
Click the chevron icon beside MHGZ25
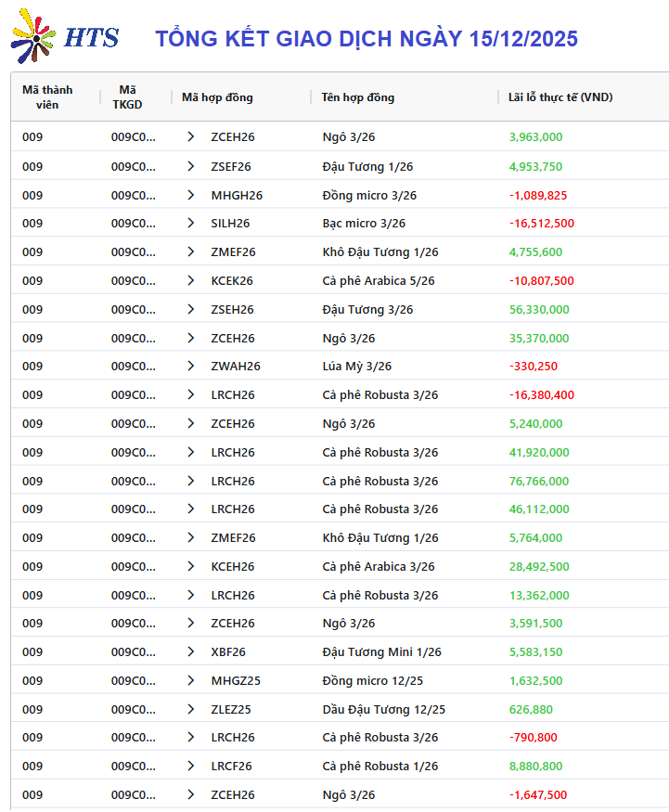click(x=191, y=680)
